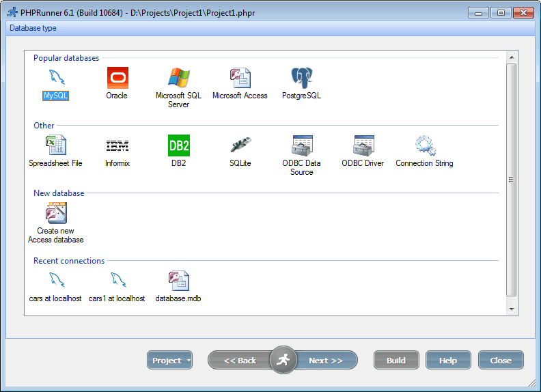Screen dimensions: 541x392
Task: Select the MySQL dolphin icon
Action: pos(56,77)
